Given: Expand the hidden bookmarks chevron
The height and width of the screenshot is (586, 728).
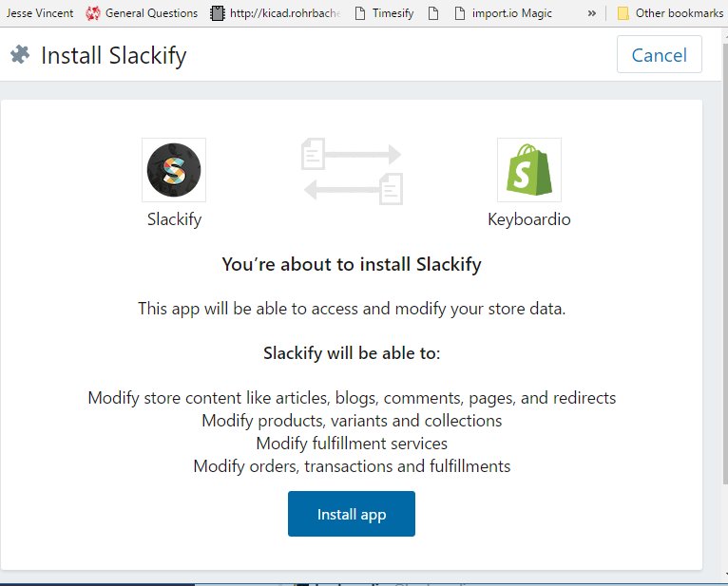Looking at the screenshot, I should point(591,13).
